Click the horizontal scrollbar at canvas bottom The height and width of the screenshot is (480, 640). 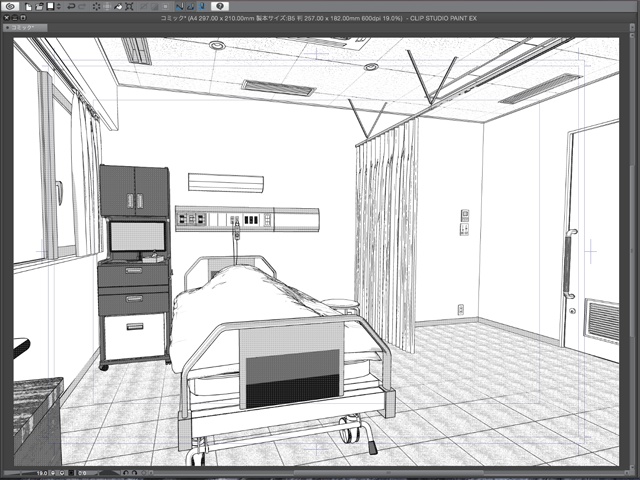click(390, 473)
